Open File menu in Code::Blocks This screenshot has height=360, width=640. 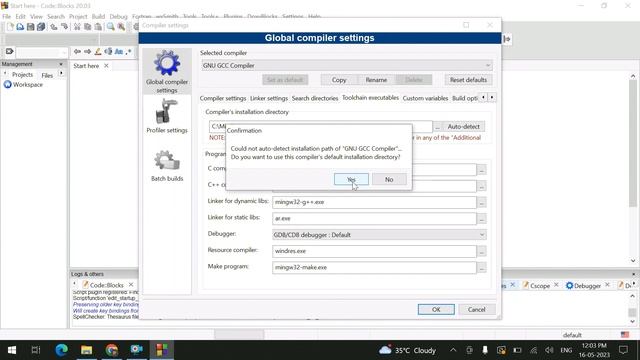[7, 17]
